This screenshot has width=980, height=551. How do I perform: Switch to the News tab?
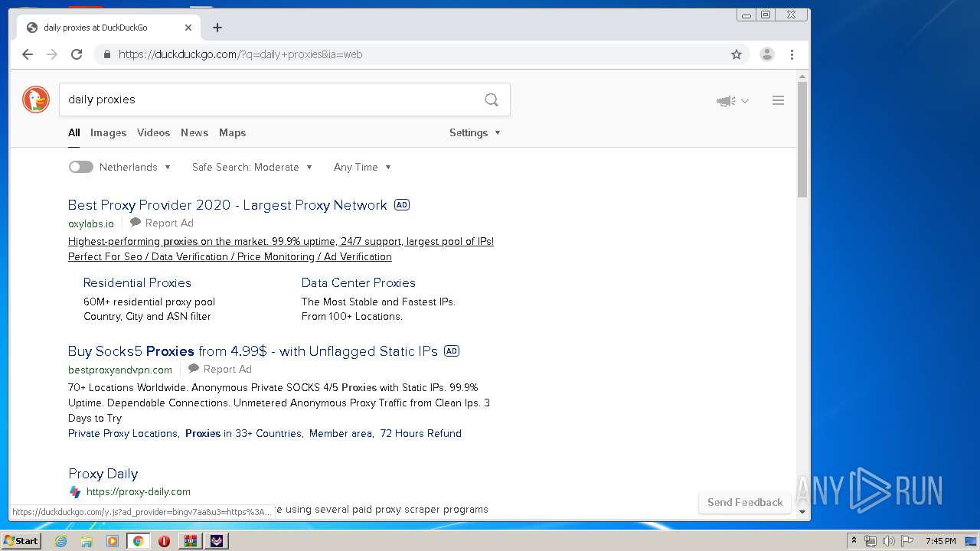point(194,132)
